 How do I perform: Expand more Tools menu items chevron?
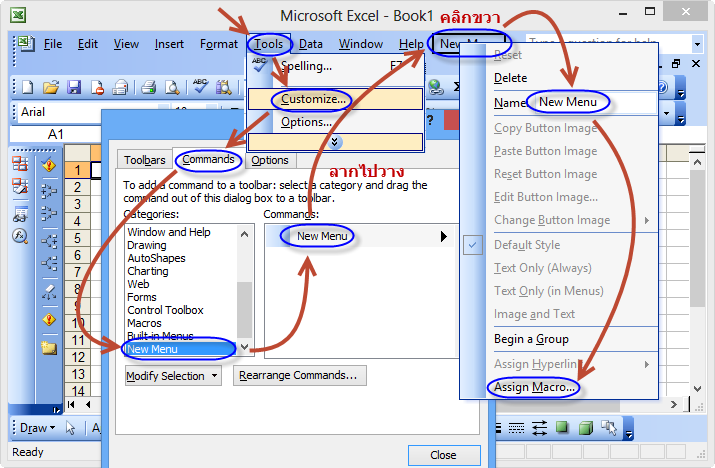(x=336, y=142)
